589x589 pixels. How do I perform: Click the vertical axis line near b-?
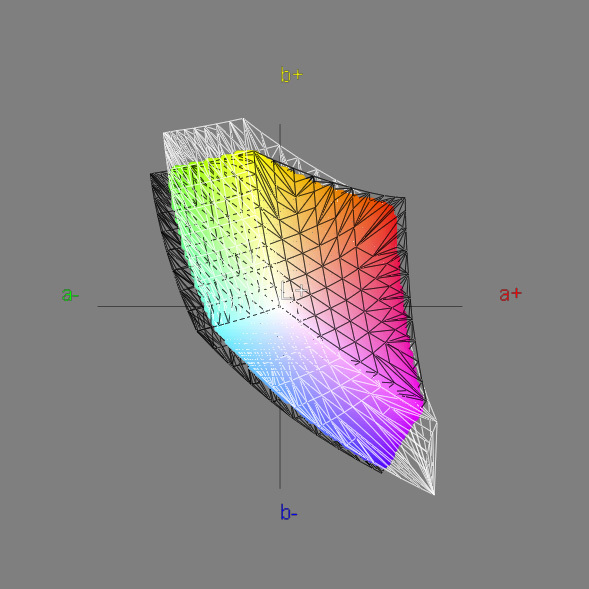280,451
